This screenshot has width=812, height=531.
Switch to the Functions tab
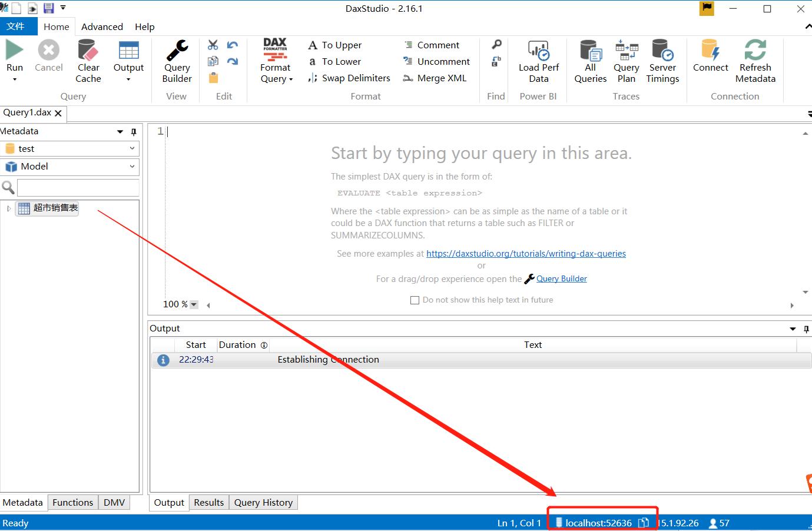(x=72, y=502)
